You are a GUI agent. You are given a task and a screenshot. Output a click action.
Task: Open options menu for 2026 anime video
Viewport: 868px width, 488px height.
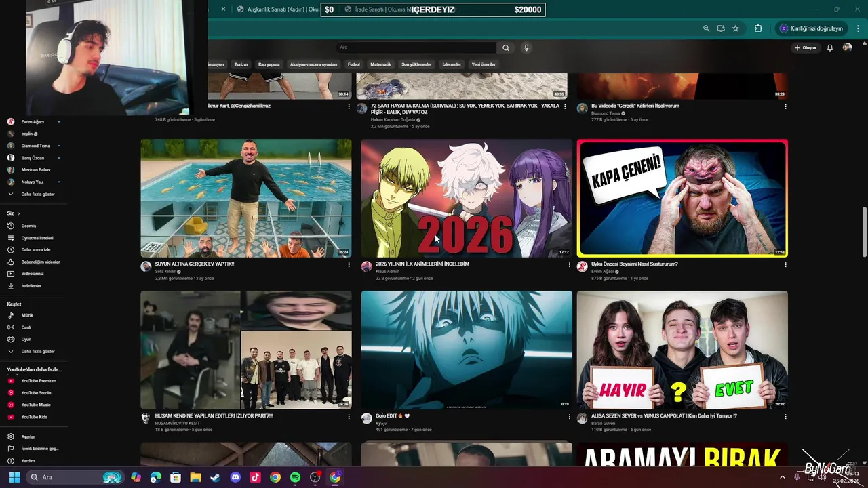pos(569,265)
